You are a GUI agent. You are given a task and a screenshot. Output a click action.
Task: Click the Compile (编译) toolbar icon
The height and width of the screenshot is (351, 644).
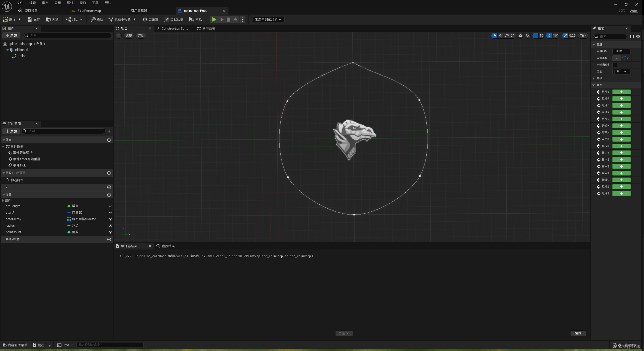coord(6,19)
